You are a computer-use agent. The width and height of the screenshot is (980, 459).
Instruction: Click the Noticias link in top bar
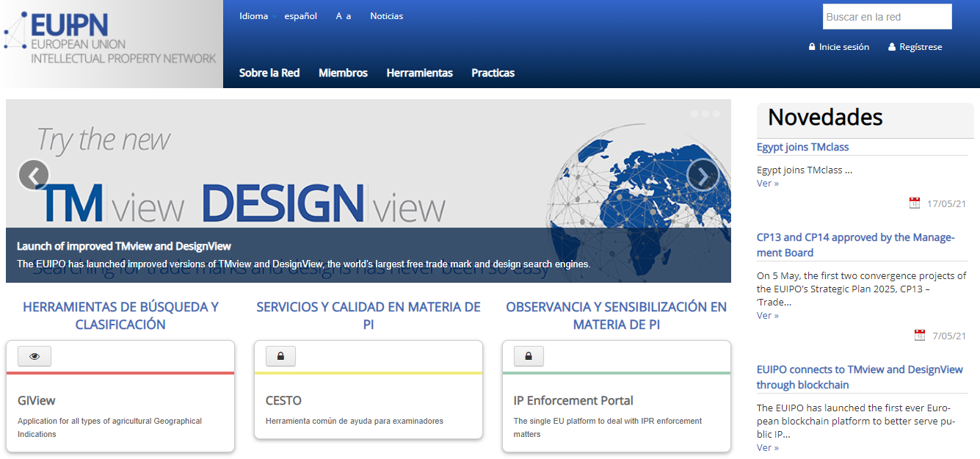[386, 16]
